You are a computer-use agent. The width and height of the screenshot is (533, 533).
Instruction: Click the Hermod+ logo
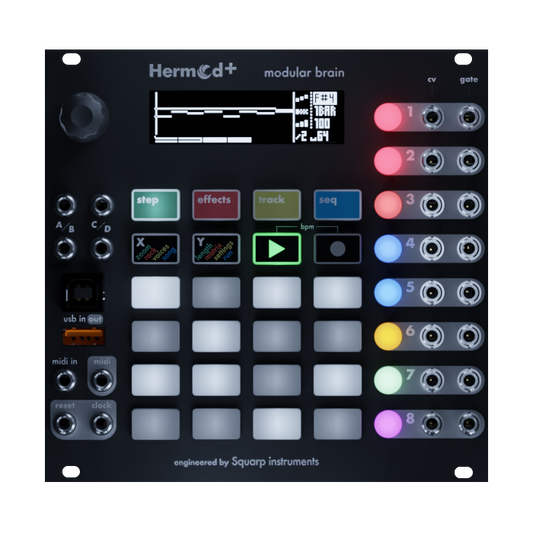click(x=192, y=71)
